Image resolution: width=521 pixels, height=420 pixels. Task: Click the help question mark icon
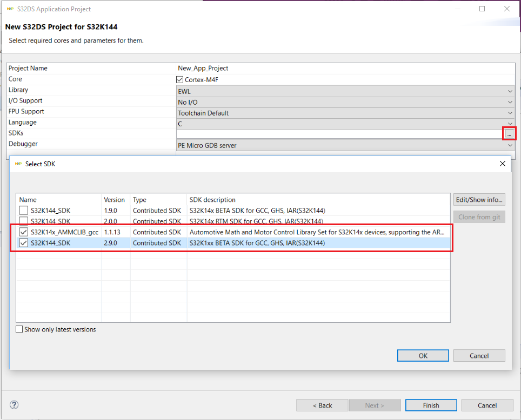point(14,405)
